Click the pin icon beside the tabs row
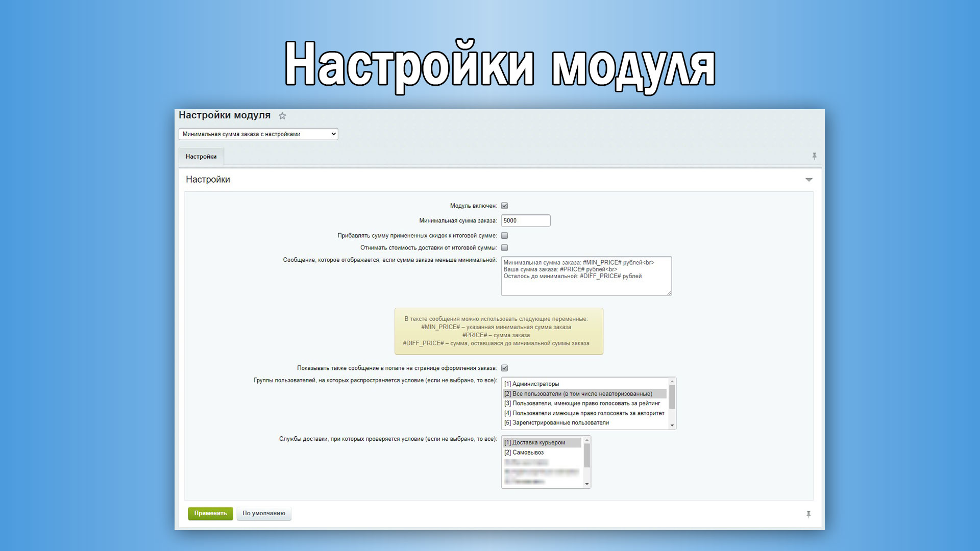 click(x=814, y=156)
